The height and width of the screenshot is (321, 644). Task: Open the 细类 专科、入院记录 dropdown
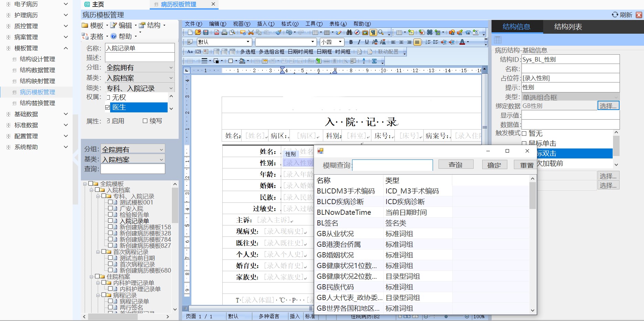click(140, 88)
